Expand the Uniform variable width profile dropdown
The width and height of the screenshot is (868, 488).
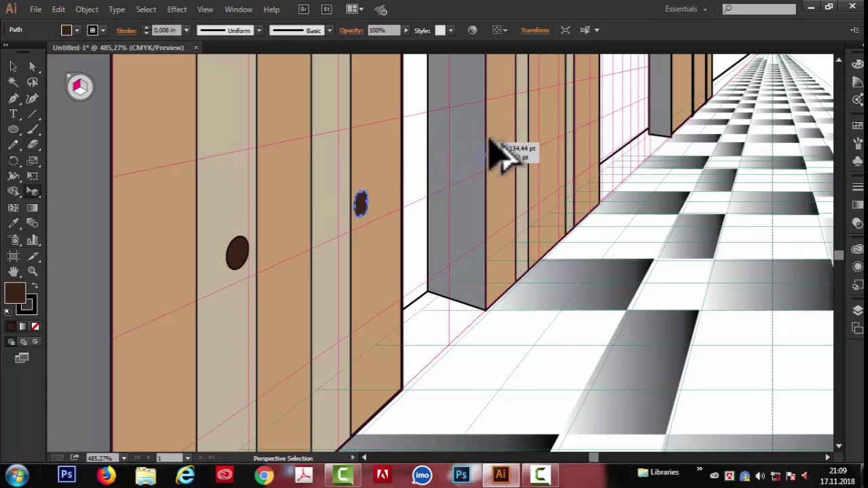[x=258, y=30]
